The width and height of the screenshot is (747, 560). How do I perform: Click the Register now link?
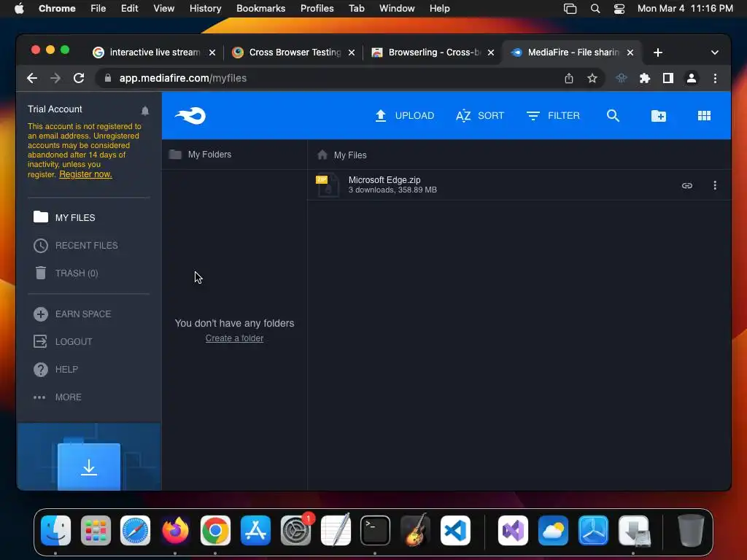pyautogui.click(x=85, y=174)
